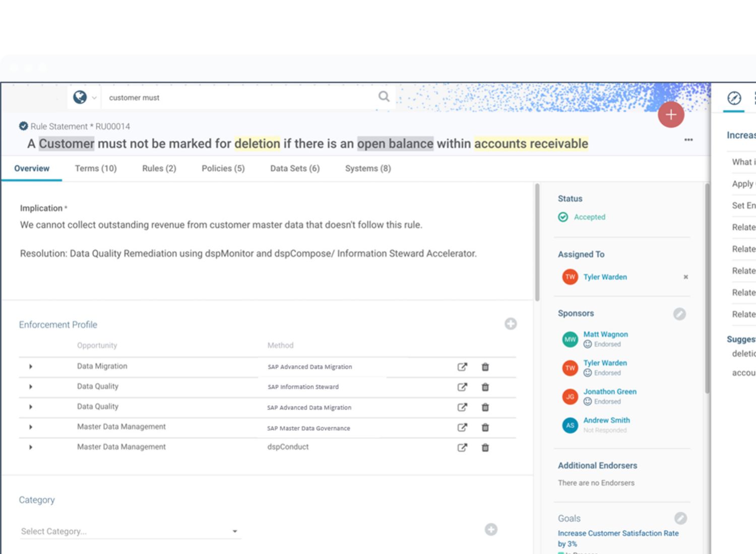Delete the dspConduct enforcement row
Screen dimensions: 756x554
pyautogui.click(x=485, y=448)
